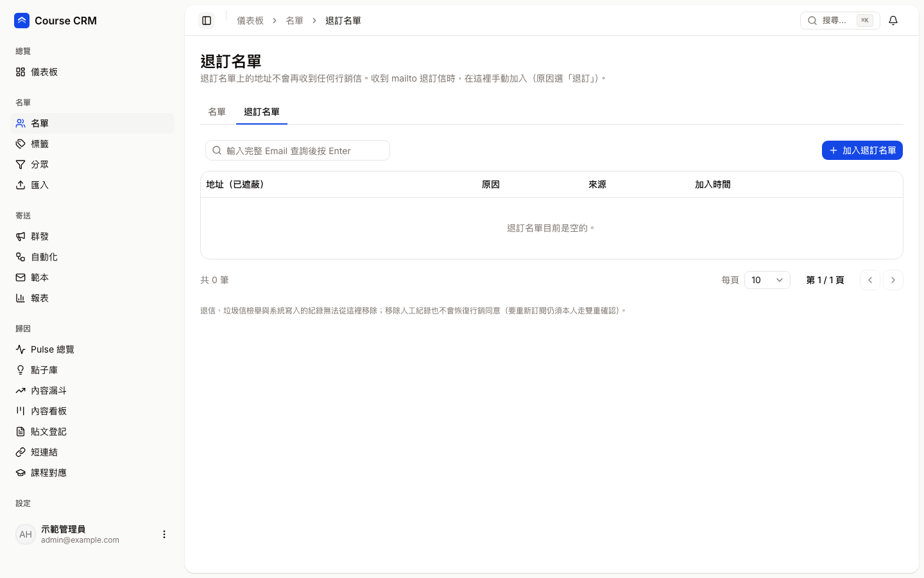Viewport: 924px width, 578px height.
Task: Open Pulse 總覽 in the sidebar
Action: pyautogui.click(x=92, y=349)
